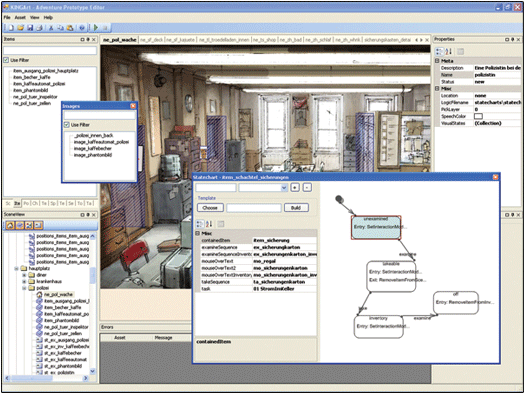Image resolution: width=525 pixels, height=394 pixels.
Task: Expand the krankenhaus folder in SceneView tree
Action: [x=24, y=282]
